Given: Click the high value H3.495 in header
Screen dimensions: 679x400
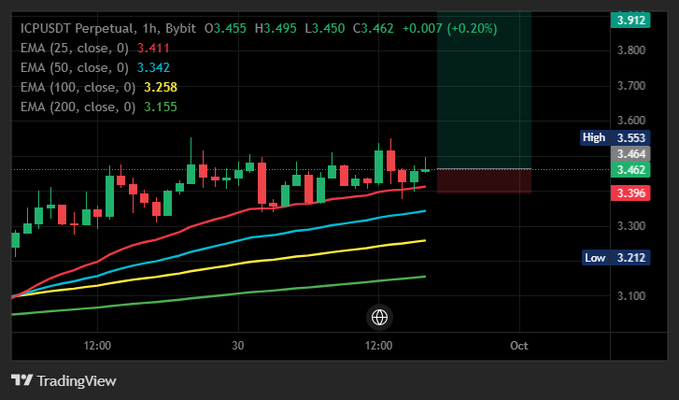Looking at the screenshot, I should point(275,29).
